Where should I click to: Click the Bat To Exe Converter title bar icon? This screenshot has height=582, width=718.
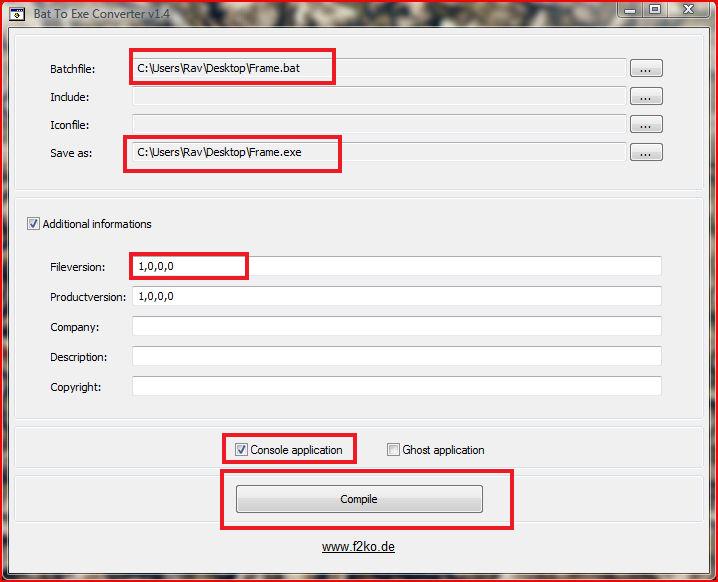pos(17,14)
